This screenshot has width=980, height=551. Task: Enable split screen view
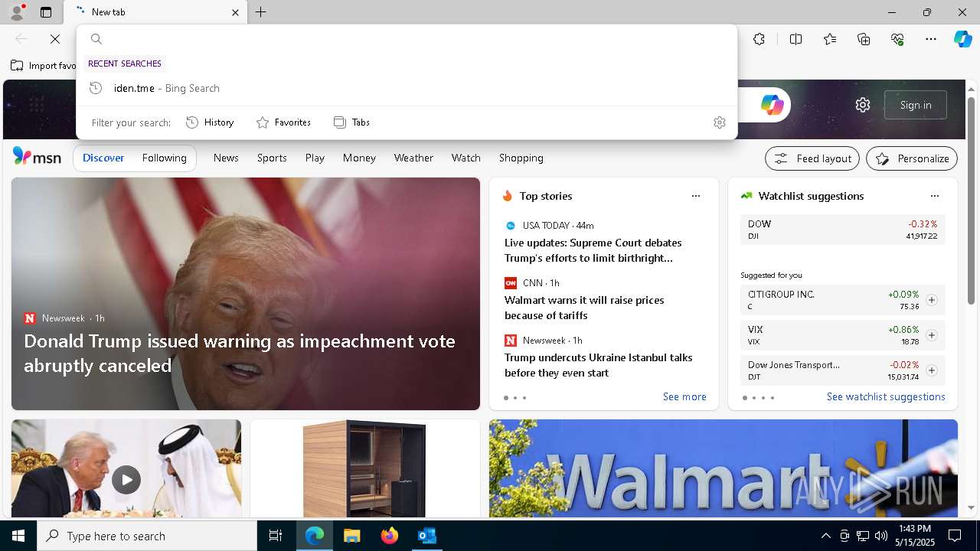click(x=795, y=39)
